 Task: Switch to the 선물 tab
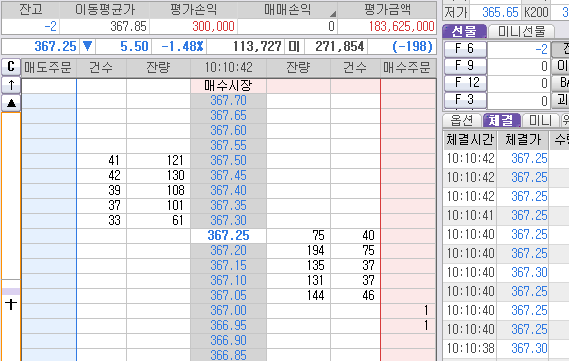point(464,31)
